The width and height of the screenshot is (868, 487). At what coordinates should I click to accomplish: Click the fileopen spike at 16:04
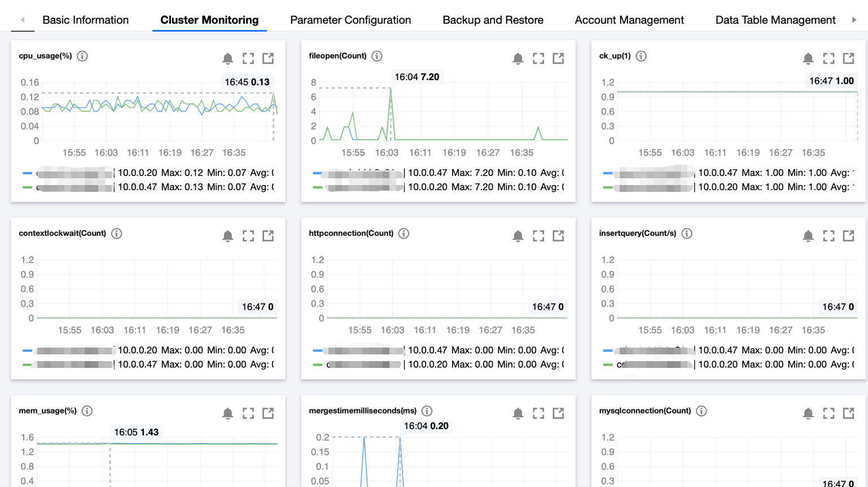click(x=390, y=89)
